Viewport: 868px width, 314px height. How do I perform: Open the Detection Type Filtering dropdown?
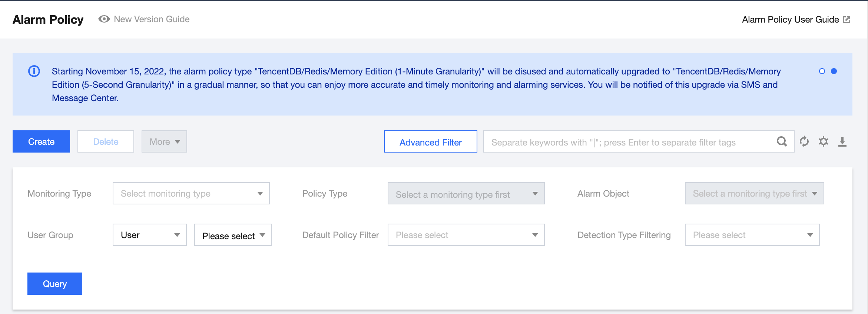[x=752, y=235]
